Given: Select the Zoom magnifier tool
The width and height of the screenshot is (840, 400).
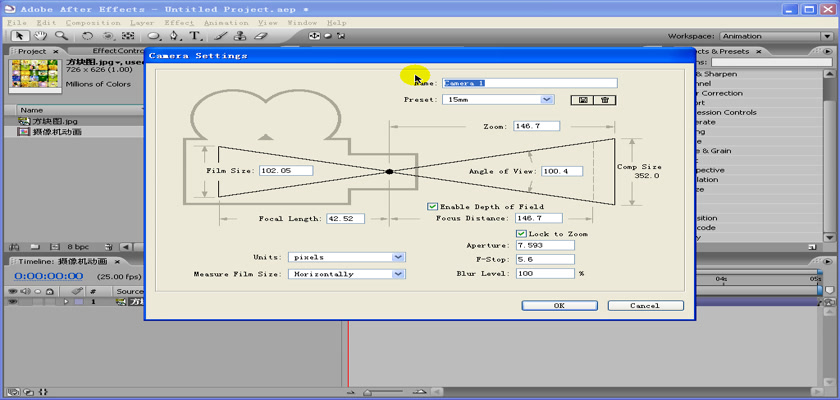Looking at the screenshot, I should (x=62, y=36).
